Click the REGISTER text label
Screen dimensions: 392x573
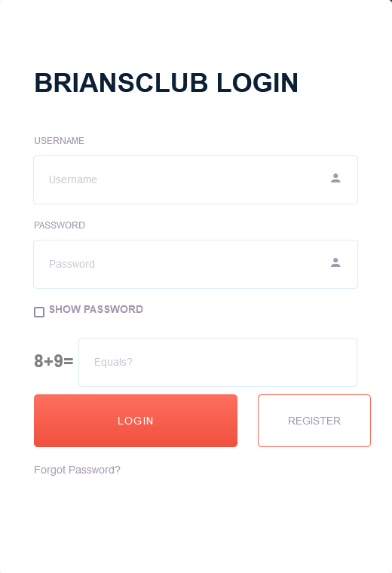(314, 421)
